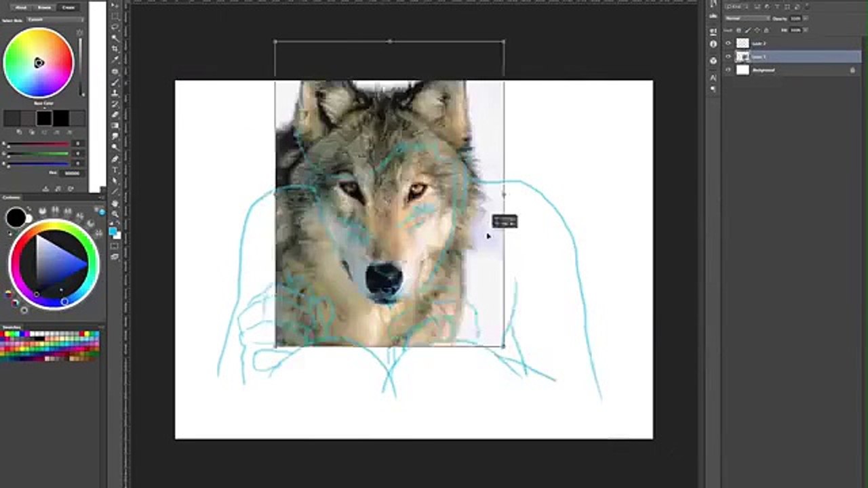The width and height of the screenshot is (868, 488).
Task: Click the Opacity input field
Action: pyautogui.click(x=795, y=18)
